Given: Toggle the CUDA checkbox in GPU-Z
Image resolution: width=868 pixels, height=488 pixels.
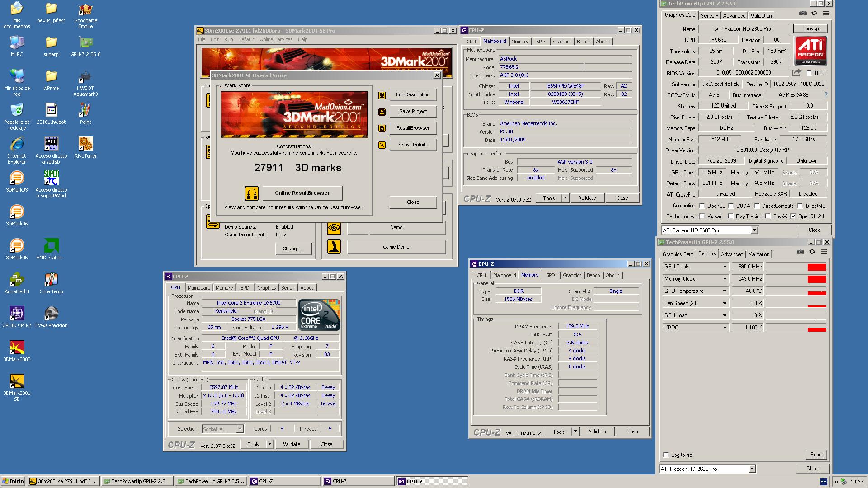Looking at the screenshot, I should (x=731, y=206).
